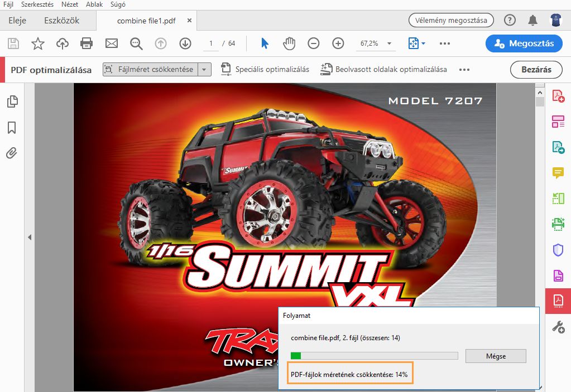Open the Fájl menu
571x392 pixels.
point(8,4)
